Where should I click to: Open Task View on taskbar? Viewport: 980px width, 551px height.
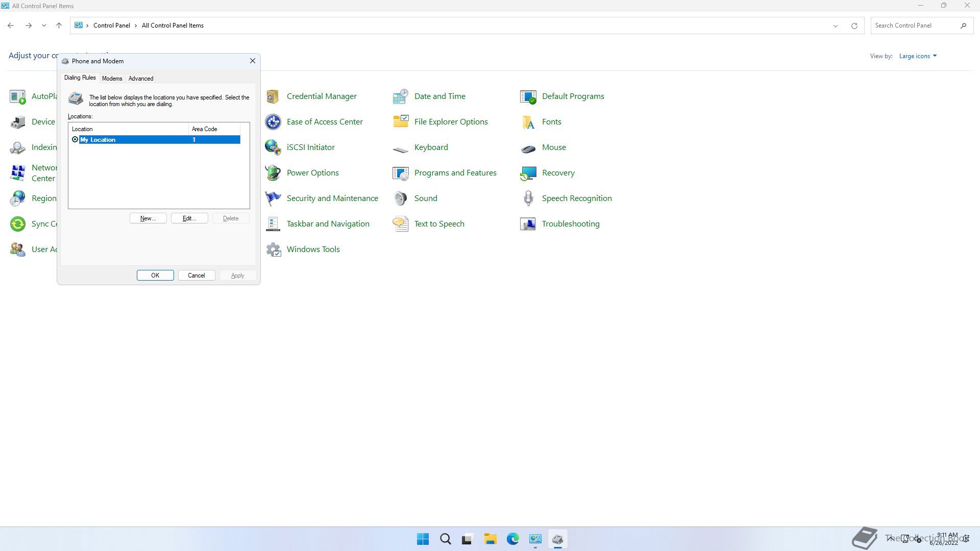pos(468,539)
